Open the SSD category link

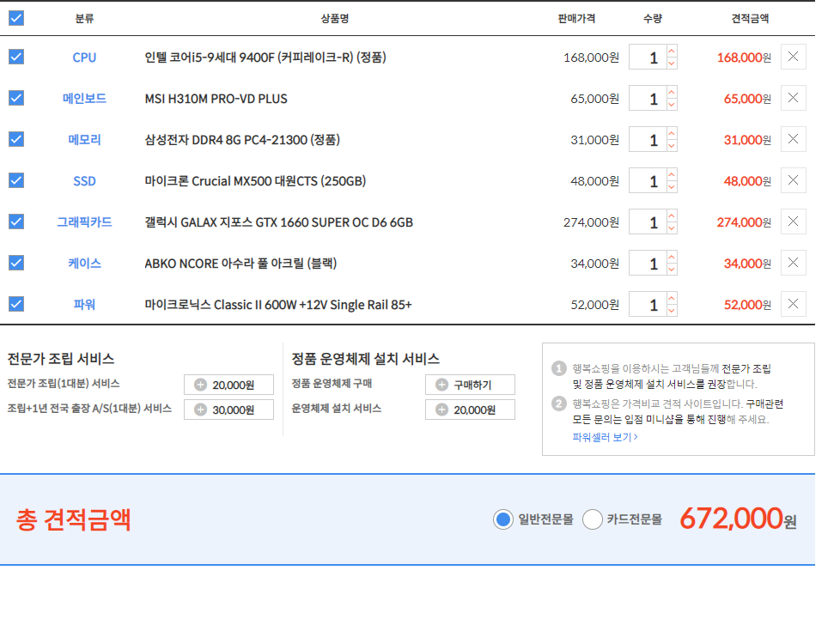tap(84, 181)
